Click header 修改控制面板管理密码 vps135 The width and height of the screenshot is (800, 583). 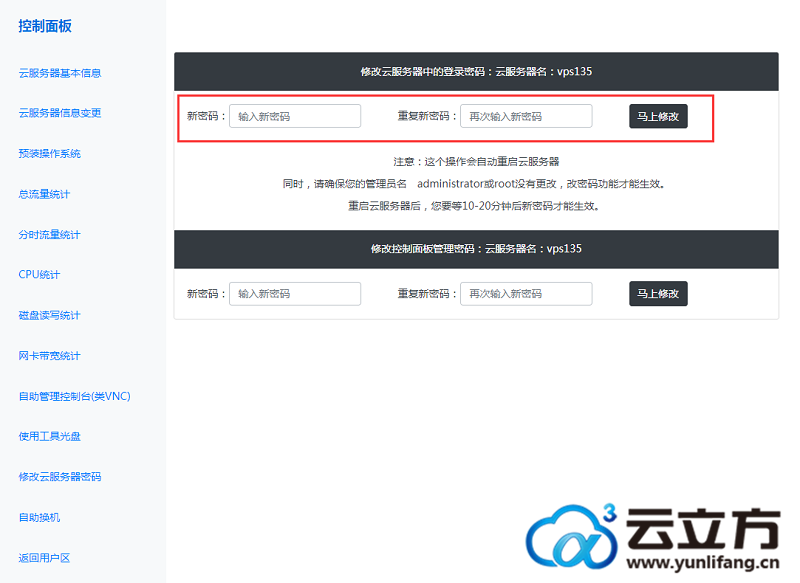tap(476, 249)
